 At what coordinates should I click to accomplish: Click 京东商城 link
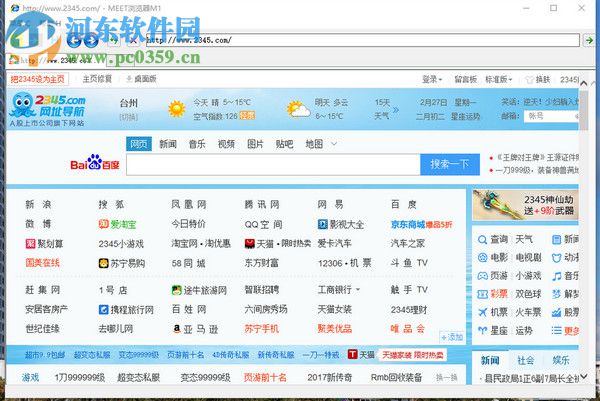tap(408, 224)
